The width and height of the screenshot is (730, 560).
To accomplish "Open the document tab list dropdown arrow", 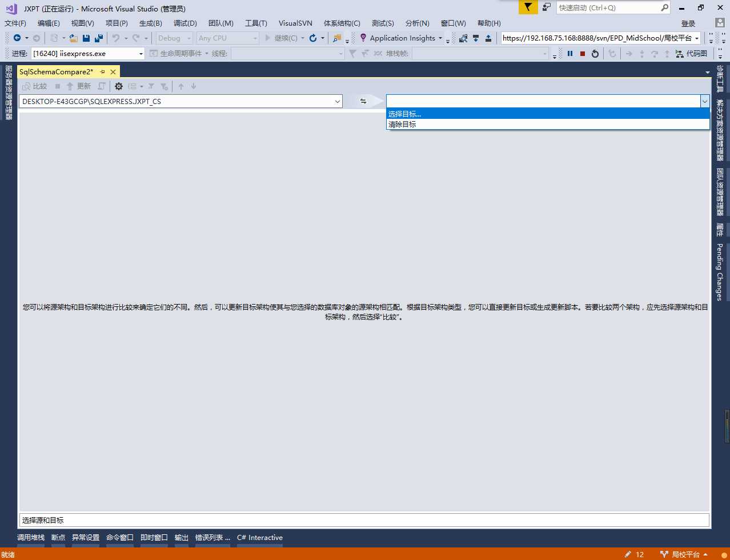I will click(x=708, y=73).
